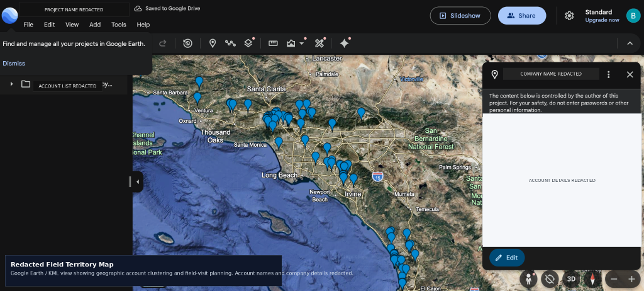This screenshot has height=291, width=644.
Task: Open settings gear icon
Action: pyautogui.click(x=569, y=16)
